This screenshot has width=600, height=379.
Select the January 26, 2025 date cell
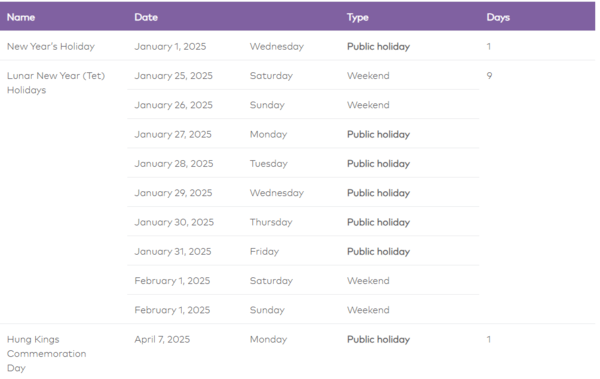point(173,105)
